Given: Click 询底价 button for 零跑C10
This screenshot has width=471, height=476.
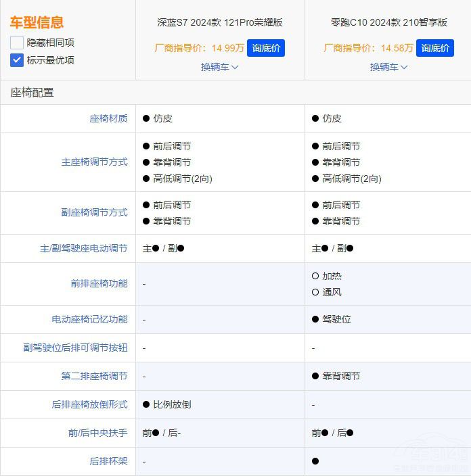Looking at the screenshot, I should 435,48.
